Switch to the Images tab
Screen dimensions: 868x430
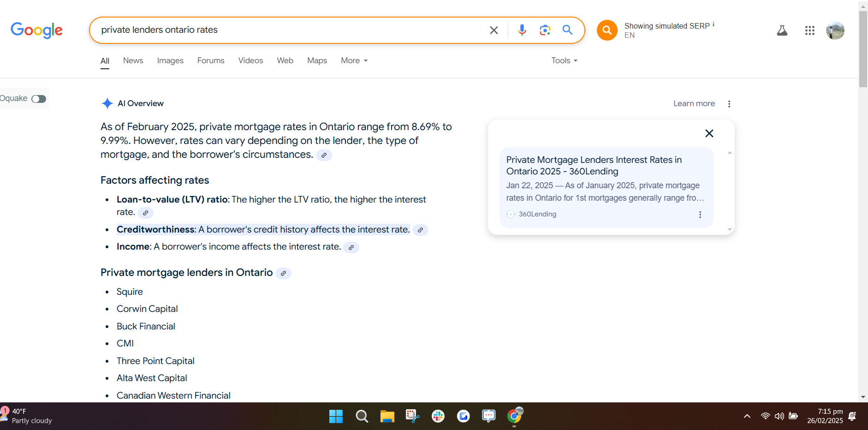(x=170, y=60)
